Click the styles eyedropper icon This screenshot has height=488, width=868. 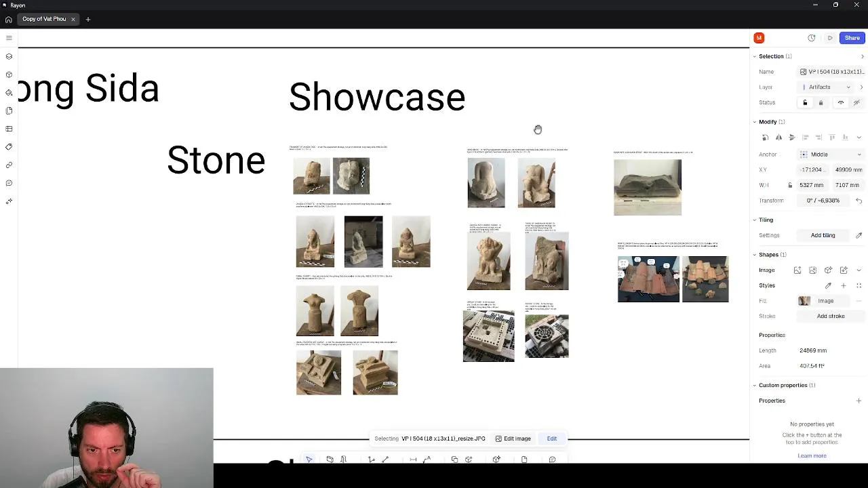pyautogui.click(x=828, y=285)
